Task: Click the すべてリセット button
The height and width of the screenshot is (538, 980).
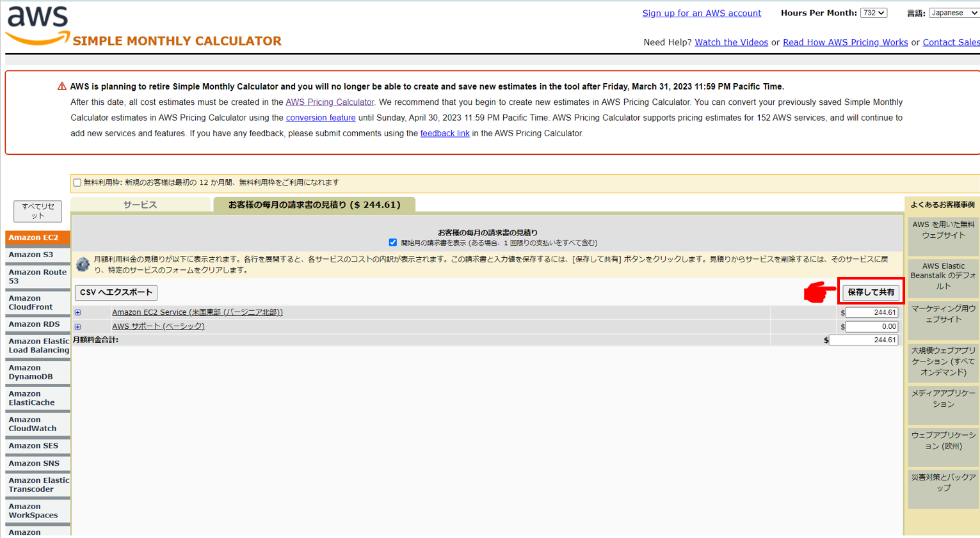Action: (x=38, y=211)
